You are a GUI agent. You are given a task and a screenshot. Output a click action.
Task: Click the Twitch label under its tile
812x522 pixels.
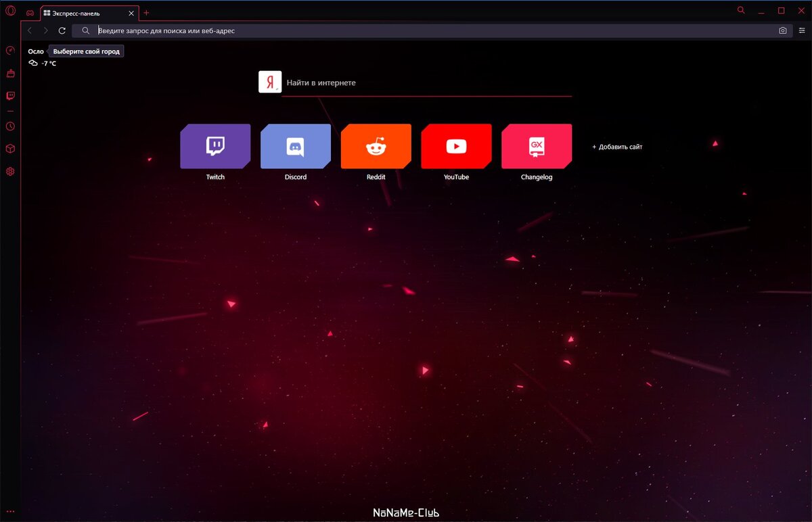click(x=215, y=177)
